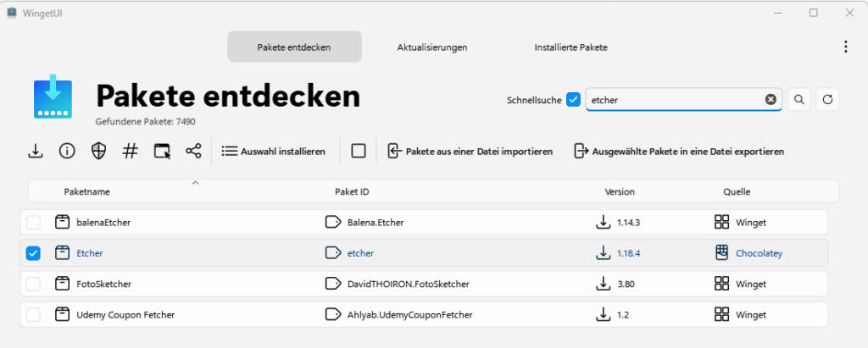Image resolution: width=868 pixels, height=348 pixels.
Task: Click the FotoSketcher package box icon
Action: (62, 284)
